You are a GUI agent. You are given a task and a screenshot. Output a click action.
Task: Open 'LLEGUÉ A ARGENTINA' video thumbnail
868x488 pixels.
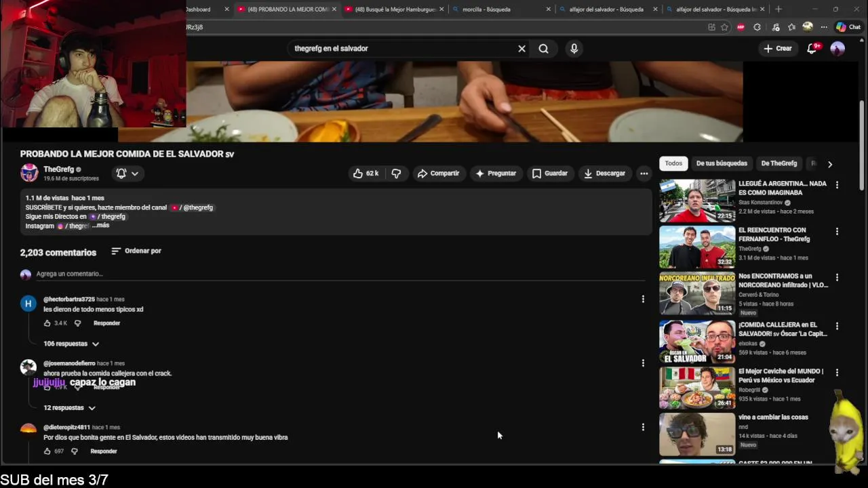[x=697, y=201]
